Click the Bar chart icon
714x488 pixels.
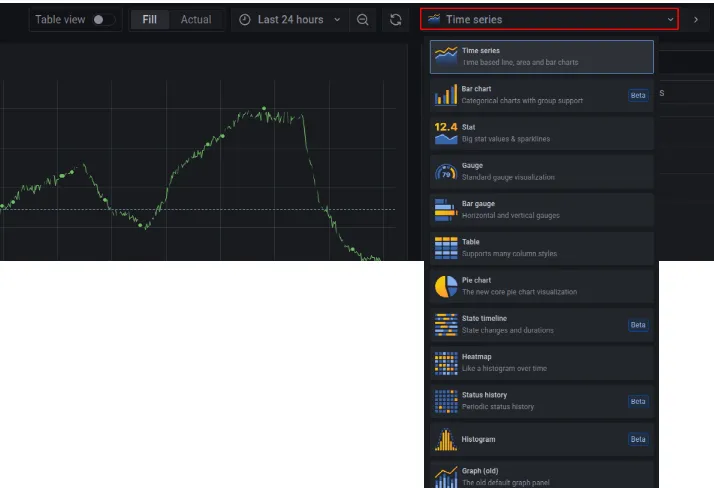click(446, 95)
